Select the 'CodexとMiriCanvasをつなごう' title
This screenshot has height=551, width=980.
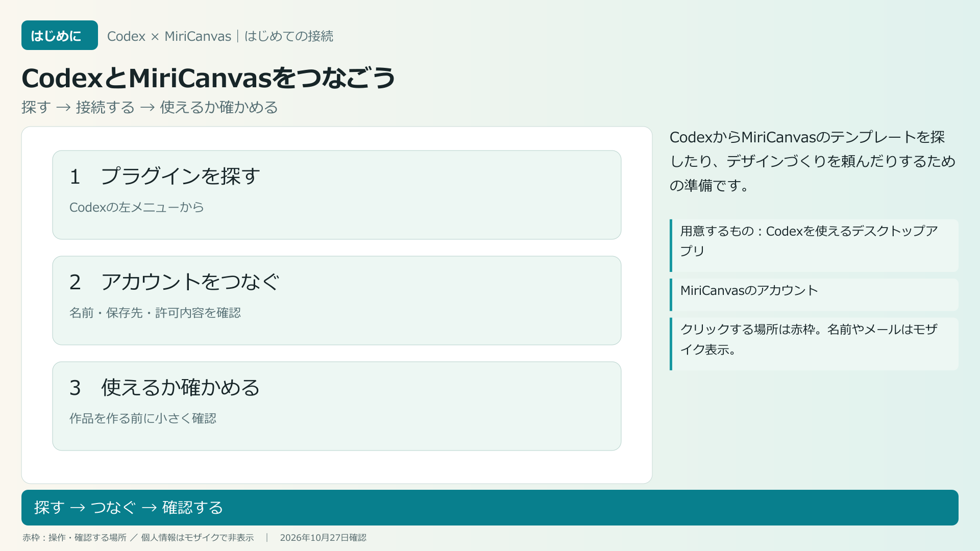208,78
